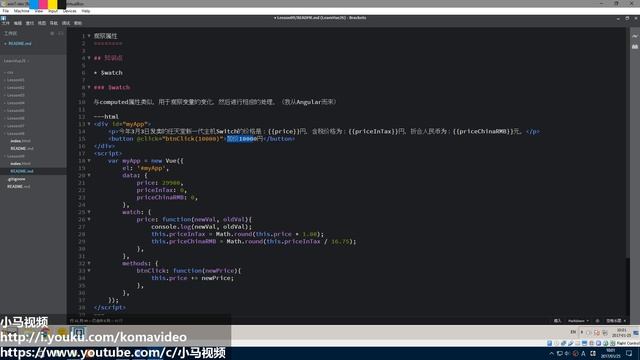Viewport: 640px width, 360px height.
Task: Open the Brackets 编辑 menu
Action: pos(18,23)
